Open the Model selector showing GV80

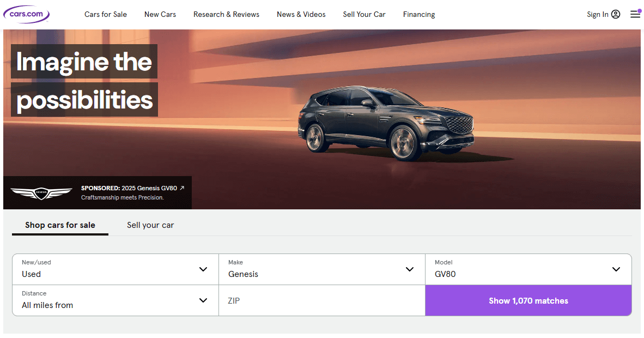coord(523,269)
